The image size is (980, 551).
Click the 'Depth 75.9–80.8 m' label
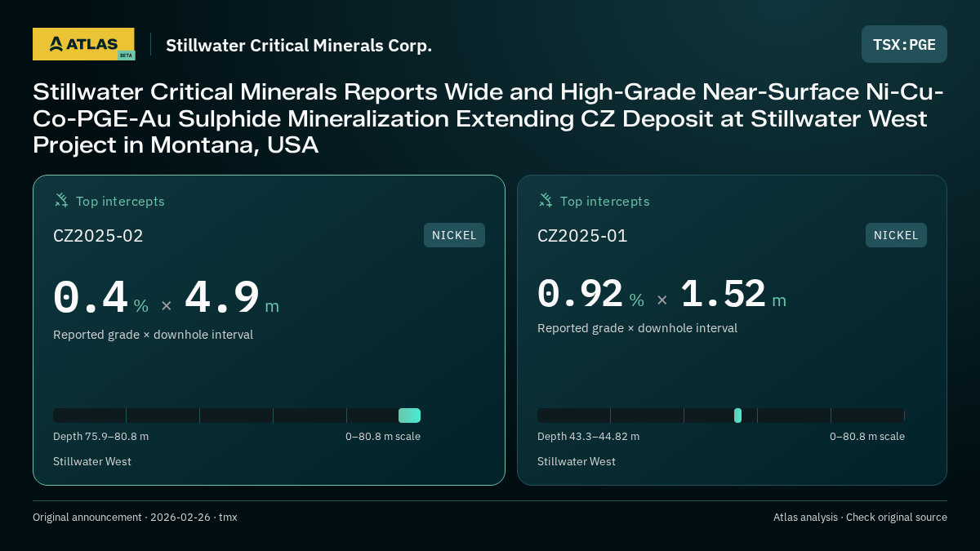[x=100, y=437]
